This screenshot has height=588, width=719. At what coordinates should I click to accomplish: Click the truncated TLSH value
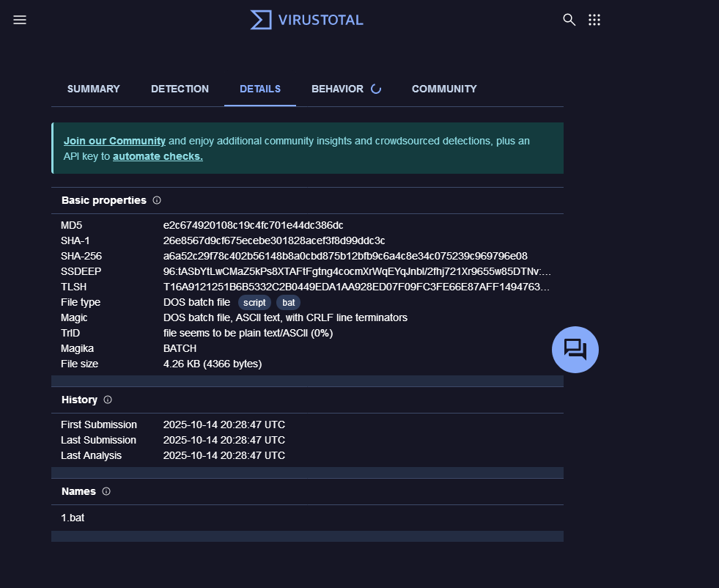[357, 287]
